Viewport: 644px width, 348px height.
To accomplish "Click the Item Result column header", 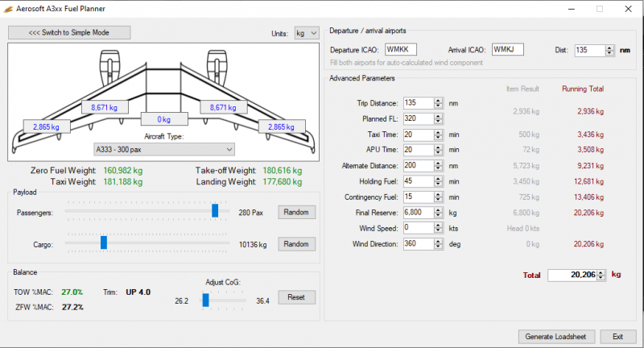I will pyautogui.click(x=522, y=89).
